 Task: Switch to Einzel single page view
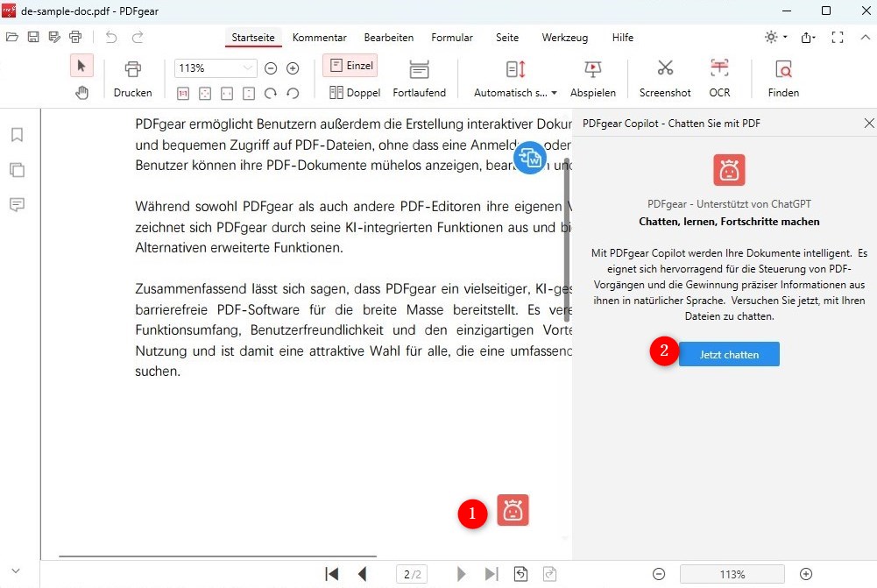click(350, 66)
